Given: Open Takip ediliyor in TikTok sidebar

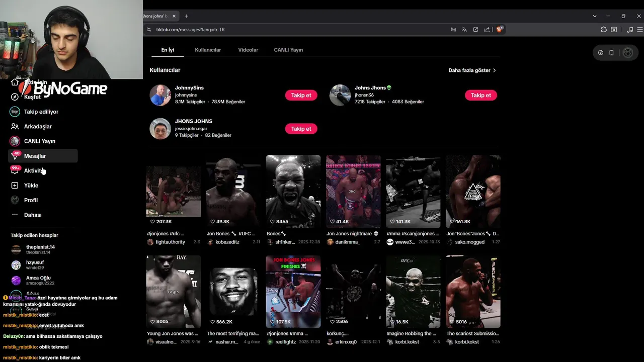Looking at the screenshot, I should (x=41, y=112).
